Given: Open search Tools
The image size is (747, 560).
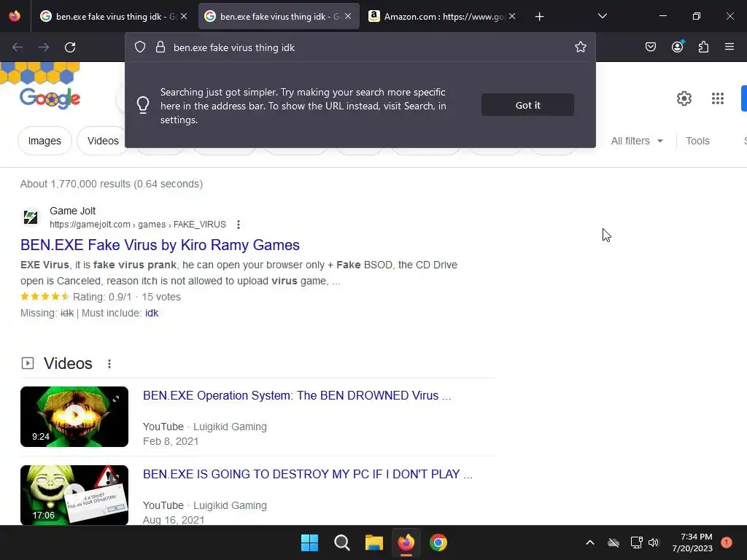Looking at the screenshot, I should click(x=697, y=141).
